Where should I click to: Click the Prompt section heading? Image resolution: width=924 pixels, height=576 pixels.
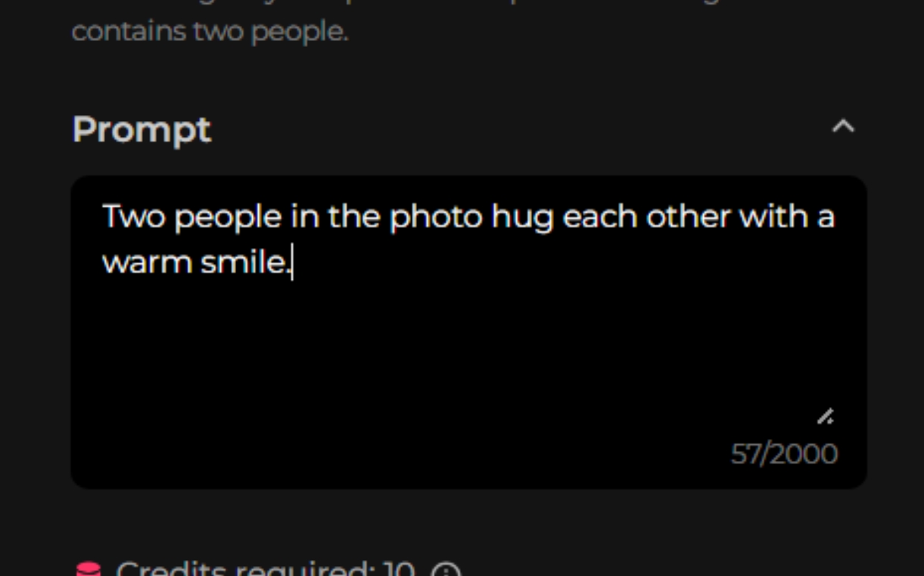(x=142, y=129)
